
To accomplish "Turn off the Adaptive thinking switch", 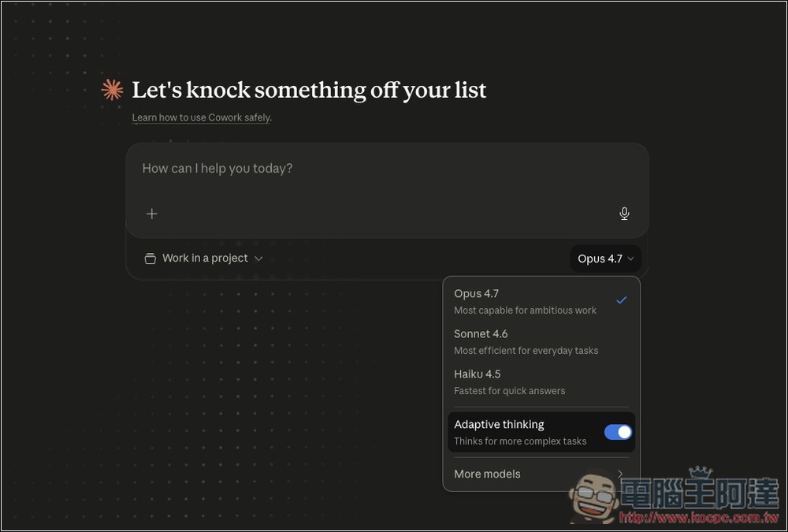I will [x=618, y=432].
